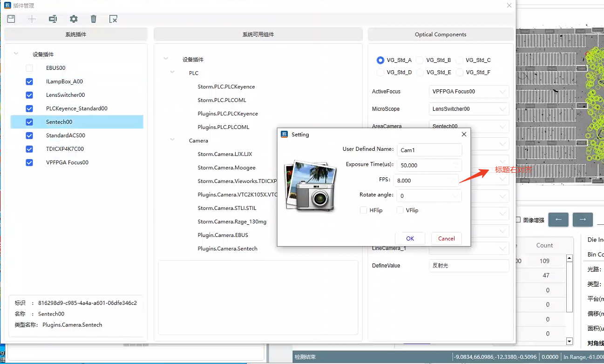
Task: Enable the VFlip checkbox
Action: point(400,210)
